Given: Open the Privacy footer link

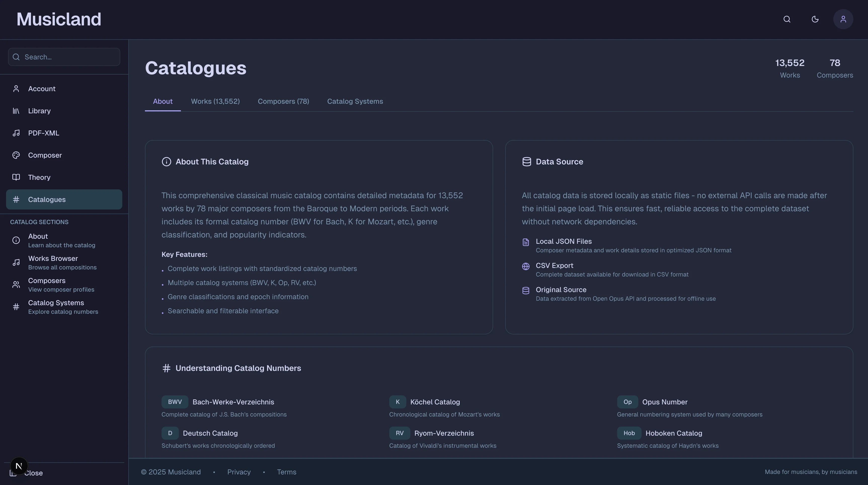Looking at the screenshot, I should (x=239, y=472).
